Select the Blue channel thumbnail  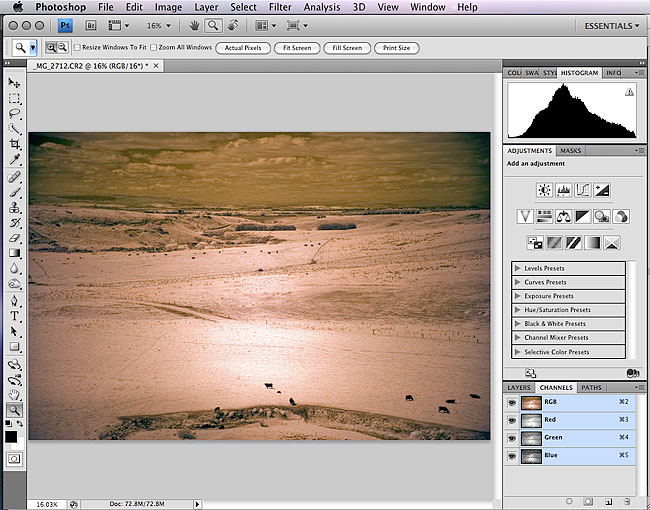coord(531,455)
